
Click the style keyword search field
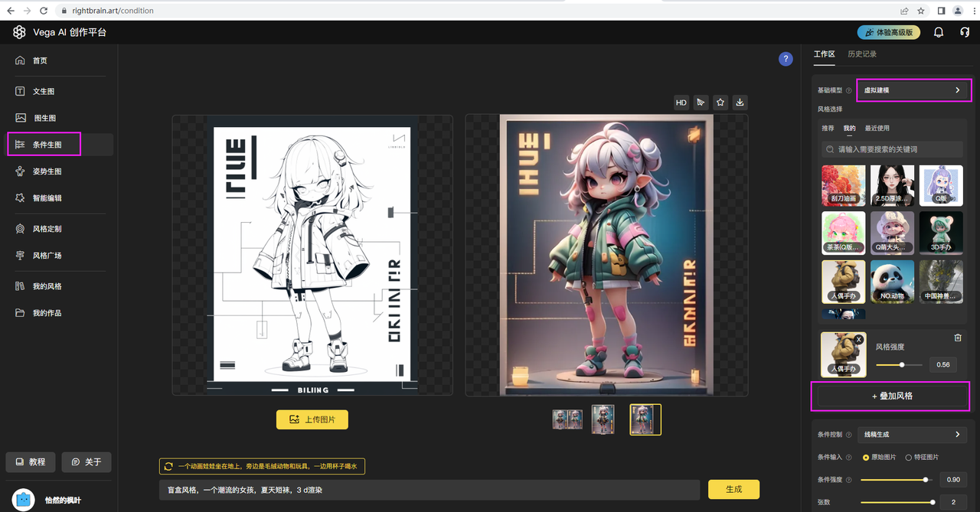pyautogui.click(x=892, y=149)
